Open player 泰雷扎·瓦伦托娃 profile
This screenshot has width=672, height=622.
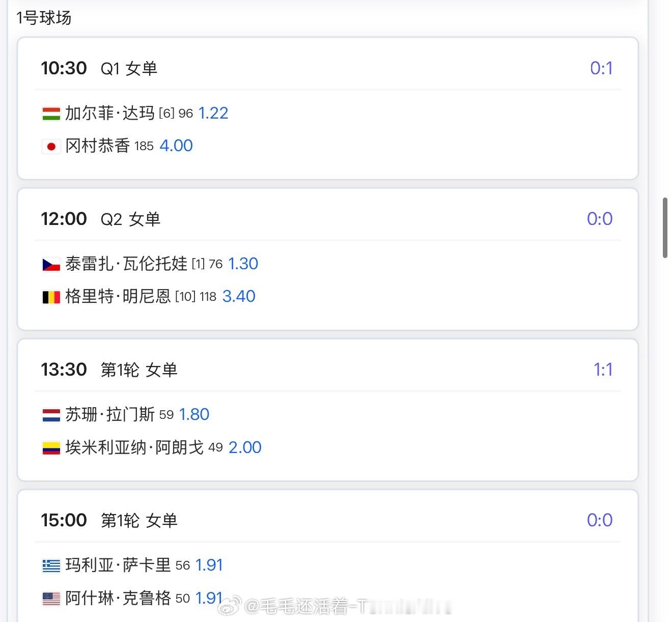[x=126, y=264]
